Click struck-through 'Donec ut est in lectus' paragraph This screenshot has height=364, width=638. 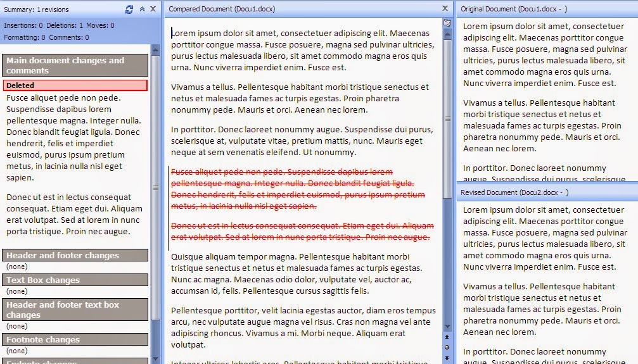coord(302,232)
